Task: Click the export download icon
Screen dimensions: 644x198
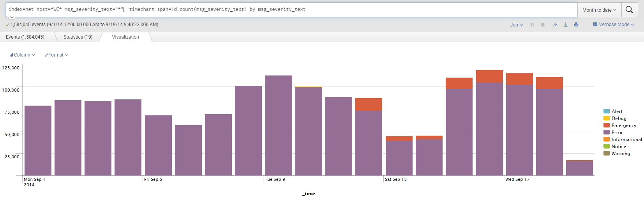Action: click(x=566, y=25)
